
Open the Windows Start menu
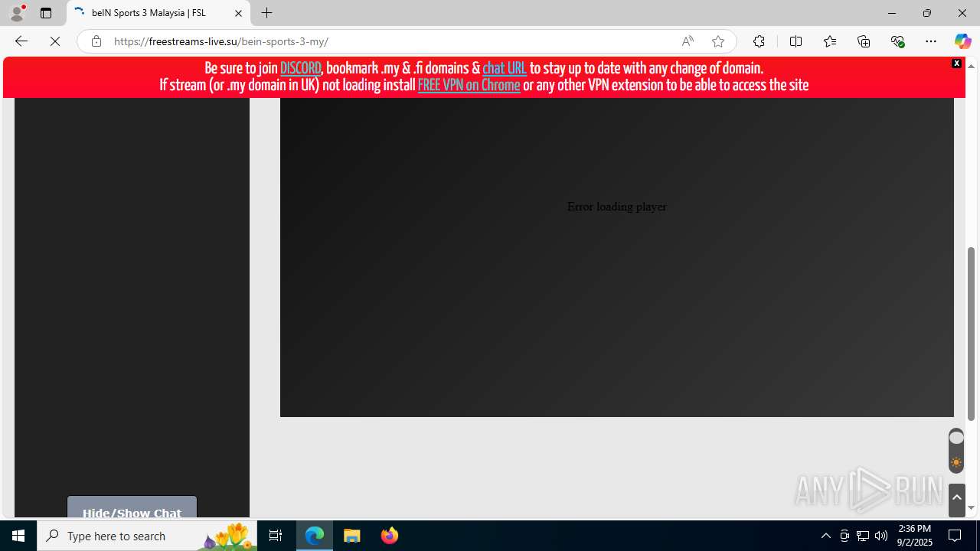pos(18,536)
